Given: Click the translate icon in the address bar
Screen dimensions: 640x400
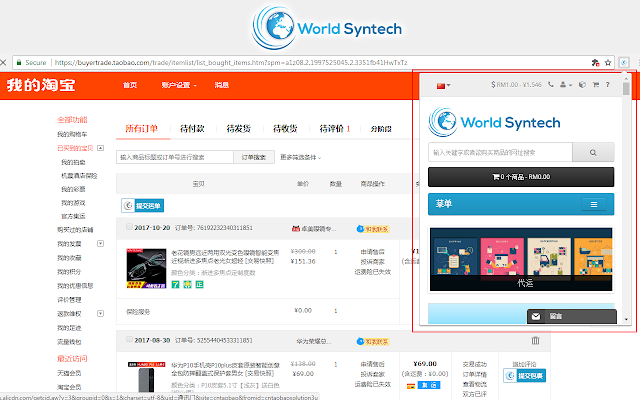Looking at the screenshot, I should click(596, 62).
